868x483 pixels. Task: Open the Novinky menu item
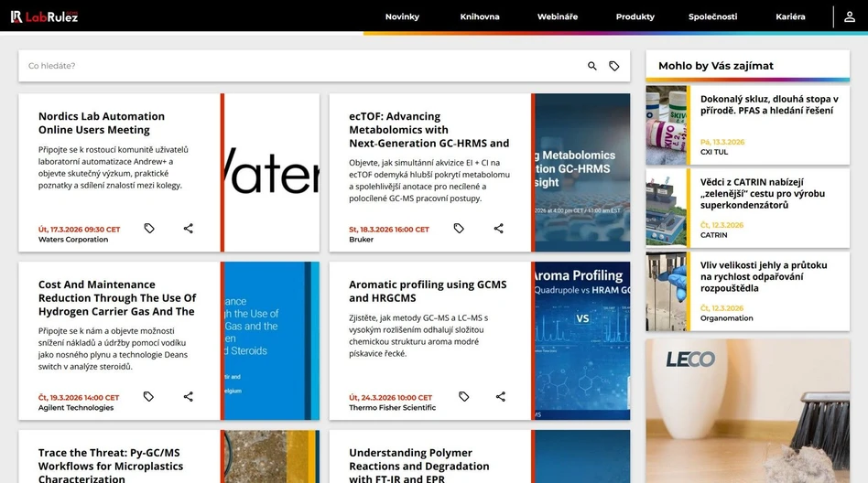pyautogui.click(x=402, y=16)
